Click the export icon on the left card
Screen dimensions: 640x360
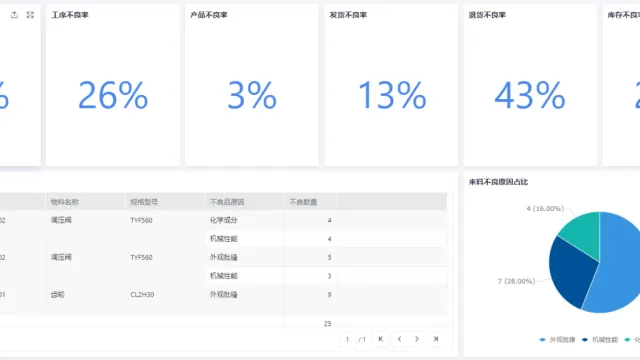tap(14, 15)
